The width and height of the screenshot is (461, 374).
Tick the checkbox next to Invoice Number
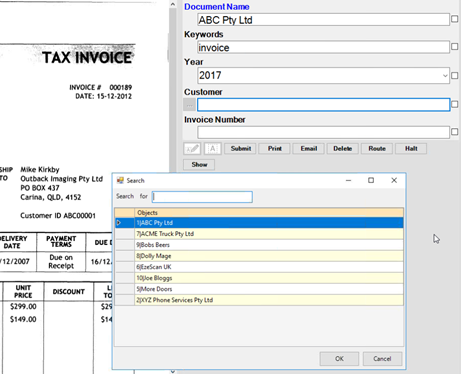(454, 132)
